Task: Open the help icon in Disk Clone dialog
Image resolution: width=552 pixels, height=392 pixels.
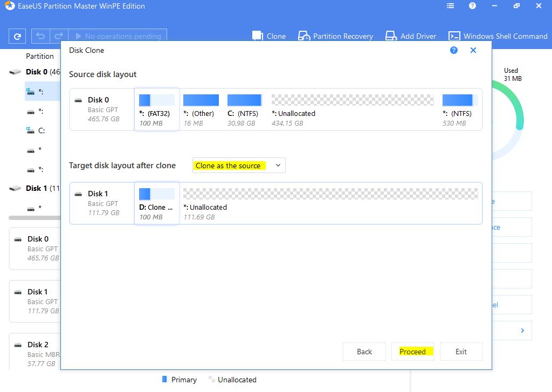Action: click(x=454, y=50)
